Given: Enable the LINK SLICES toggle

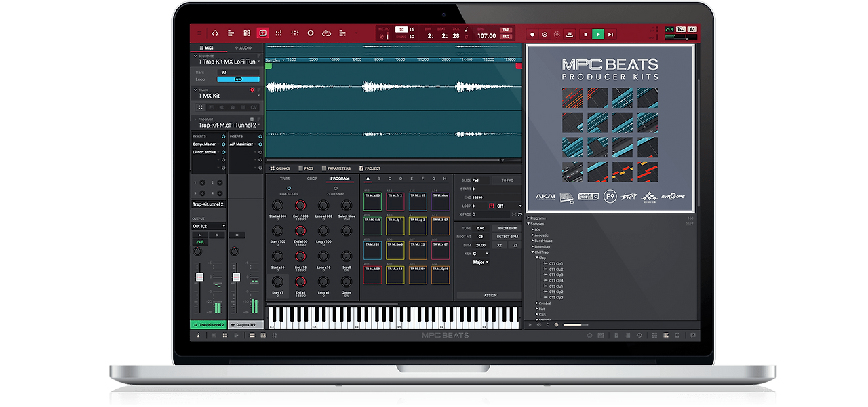Looking at the screenshot, I should click(289, 188).
